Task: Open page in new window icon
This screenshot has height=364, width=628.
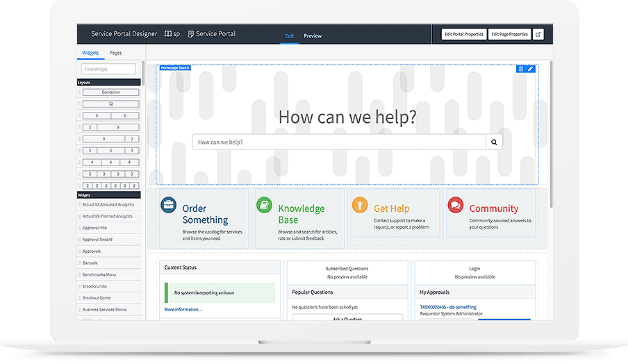Action: (x=538, y=35)
